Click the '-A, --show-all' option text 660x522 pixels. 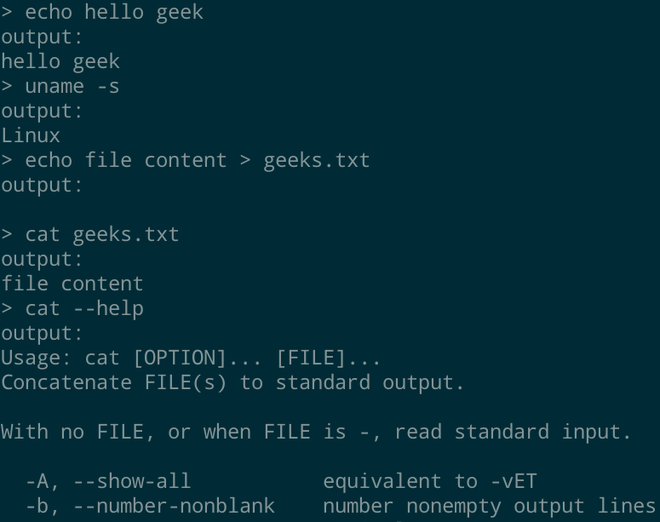click(x=109, y=481)
